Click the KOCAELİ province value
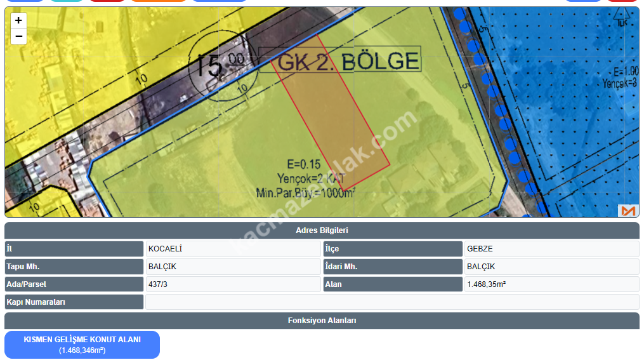The image size is (644, 360). [233, 249]
